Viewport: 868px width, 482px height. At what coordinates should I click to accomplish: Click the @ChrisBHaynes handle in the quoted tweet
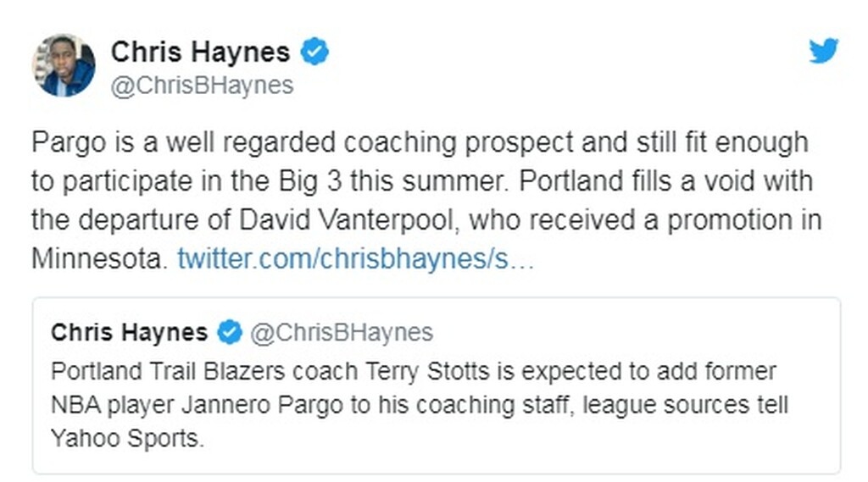342,333
